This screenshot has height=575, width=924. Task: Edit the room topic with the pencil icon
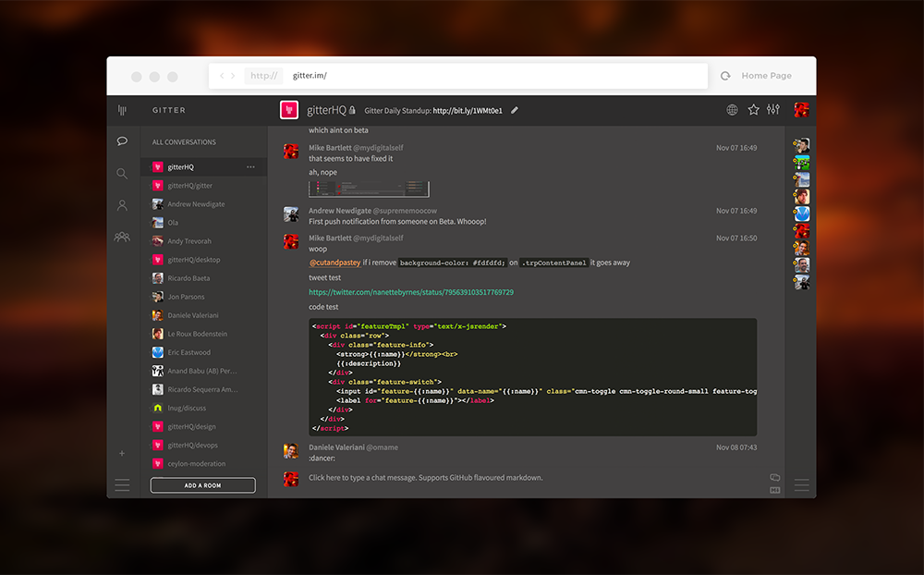pyautogui.click(x=515, y=109)
